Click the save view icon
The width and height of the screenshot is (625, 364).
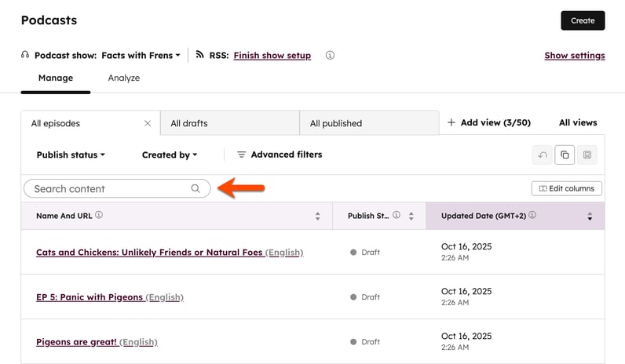[x=587, y=155]
